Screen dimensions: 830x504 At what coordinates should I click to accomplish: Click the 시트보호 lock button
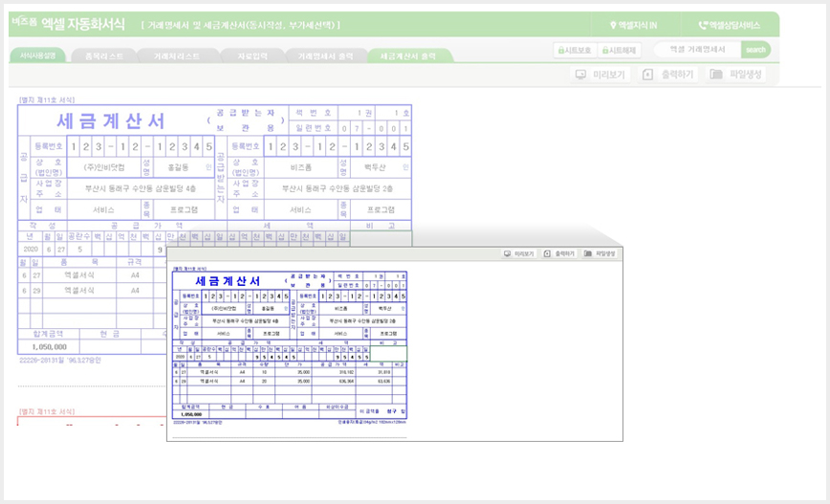point(575,50)
